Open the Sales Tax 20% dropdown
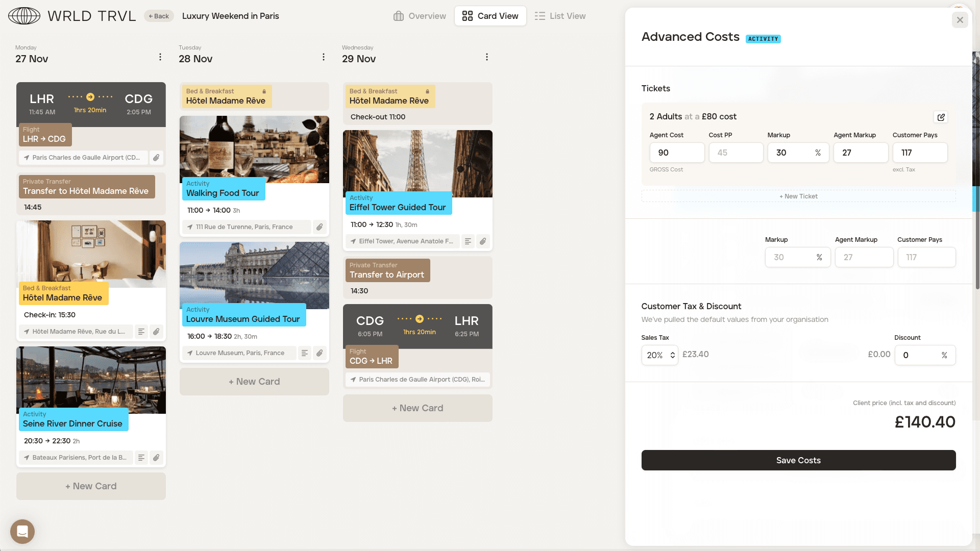Viewport: 980px width, 551px height. (660, 355)
